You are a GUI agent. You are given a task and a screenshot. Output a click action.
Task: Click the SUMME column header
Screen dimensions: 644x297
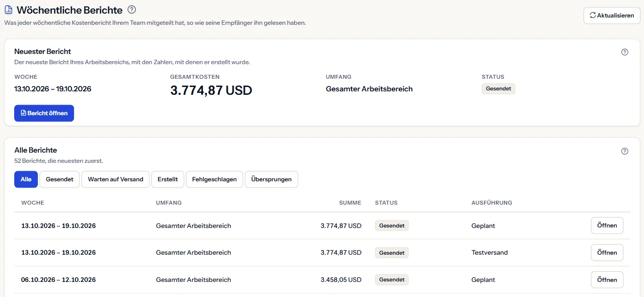pos(350,203)
